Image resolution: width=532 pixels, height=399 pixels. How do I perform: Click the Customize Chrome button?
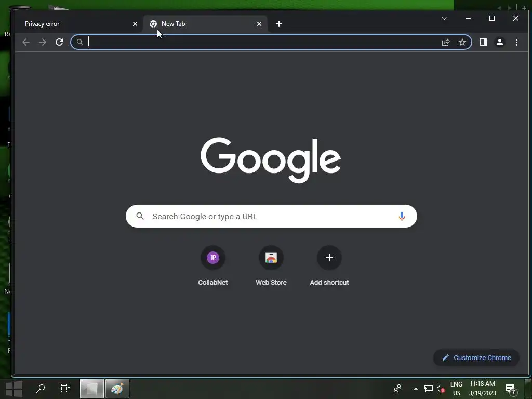coord(476,357)
